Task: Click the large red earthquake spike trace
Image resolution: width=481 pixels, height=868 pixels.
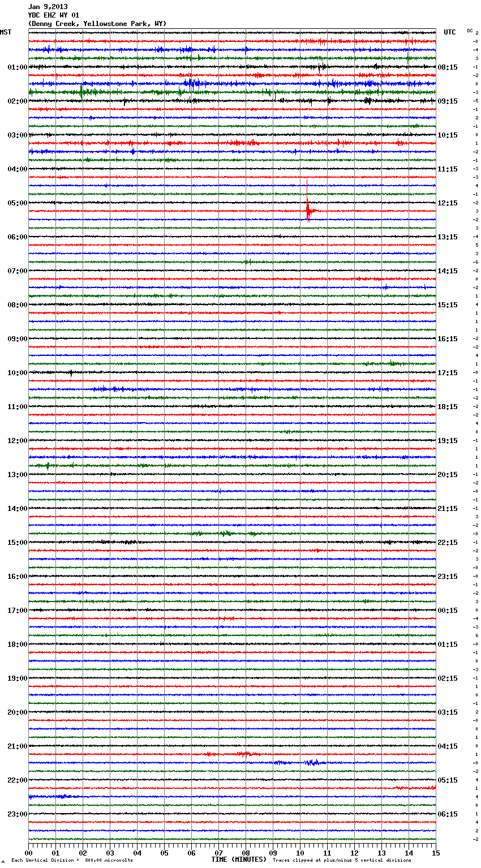Action: 308,201
